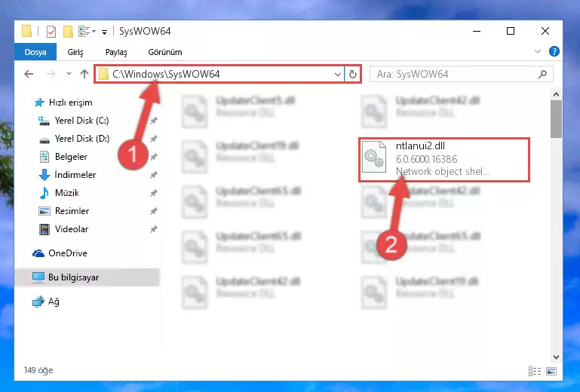Click the vertical scrollbar thumb
The image size is (580, 392).
click(556, 119)
